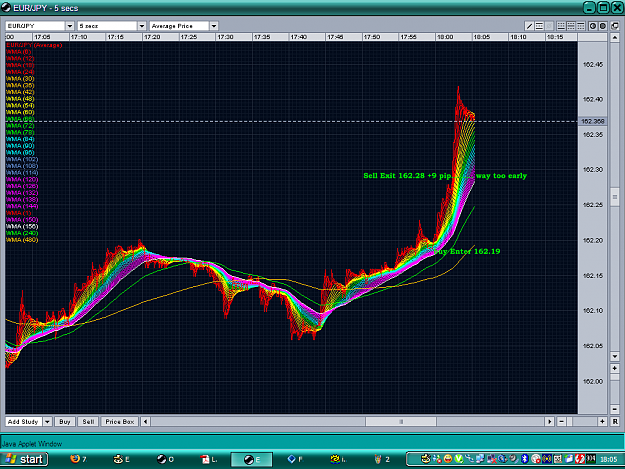Open the PDF reader taskbar item
The height and width of the screenshot is (469, 625).
[209, 459]
